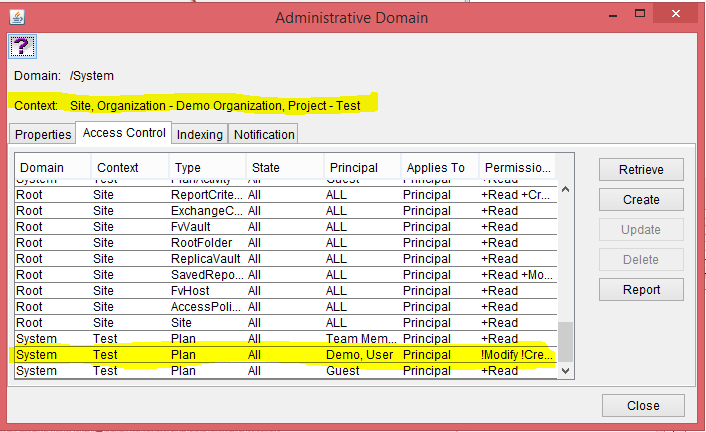The height and width of the screenshot is (432, 706).
Task: Select the Team Mem... principal row
Action: point(286,339)
